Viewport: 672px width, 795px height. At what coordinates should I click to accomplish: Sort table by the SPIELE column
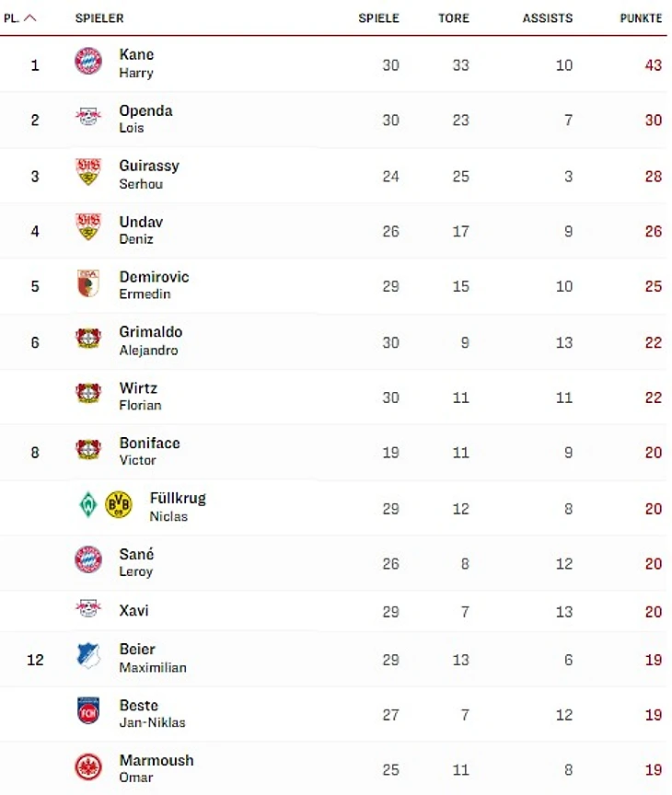[x=378, y=18]
